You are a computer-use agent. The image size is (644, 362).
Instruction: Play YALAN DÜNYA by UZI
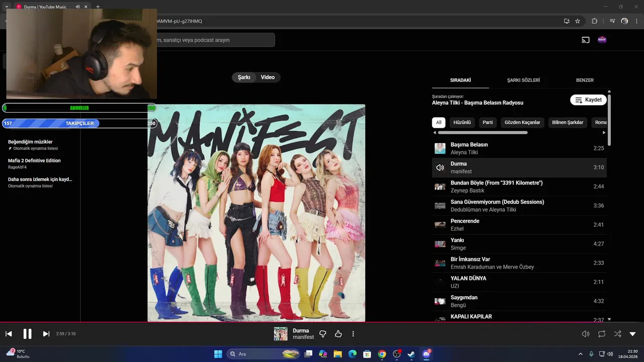(x=519, y=282)
